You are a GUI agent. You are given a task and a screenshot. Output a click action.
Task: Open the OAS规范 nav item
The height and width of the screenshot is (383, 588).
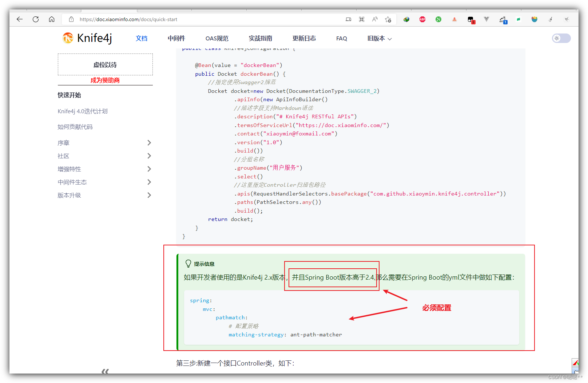217,38
